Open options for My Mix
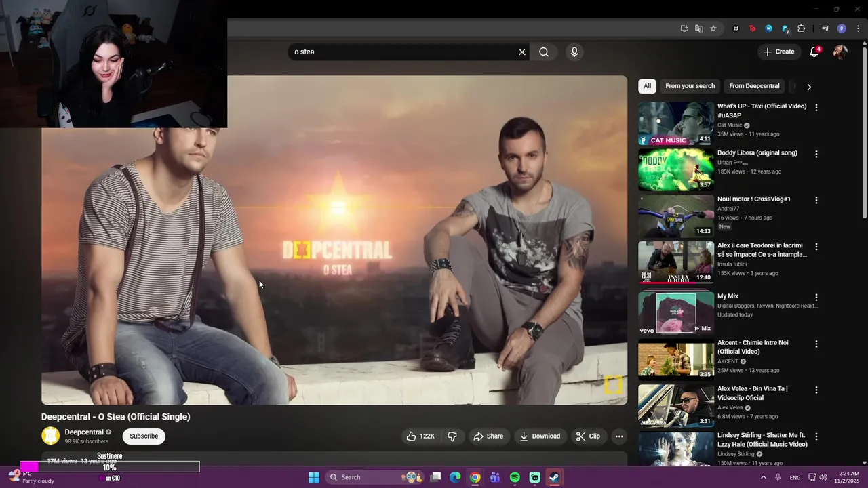The width and height of the screenshot is (868, 488). pyautogui.click(x=816, y=298)
